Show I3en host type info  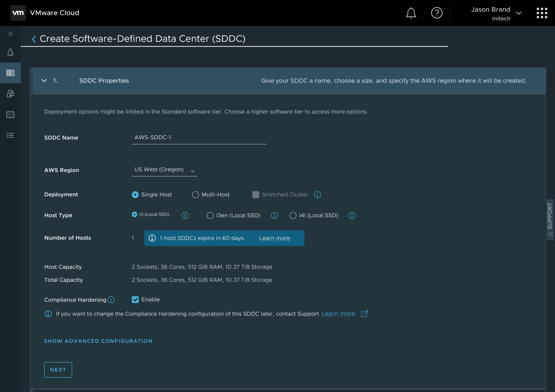pyautogui.click(x=274, y=215)
